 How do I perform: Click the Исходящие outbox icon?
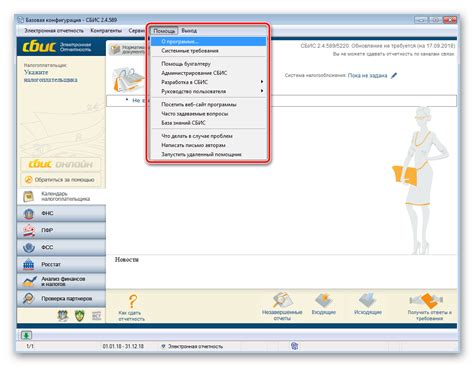(x=368, y=300)
